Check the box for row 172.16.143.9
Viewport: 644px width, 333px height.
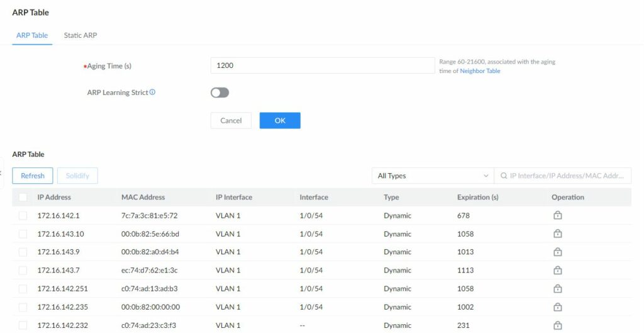pos(23,252)
